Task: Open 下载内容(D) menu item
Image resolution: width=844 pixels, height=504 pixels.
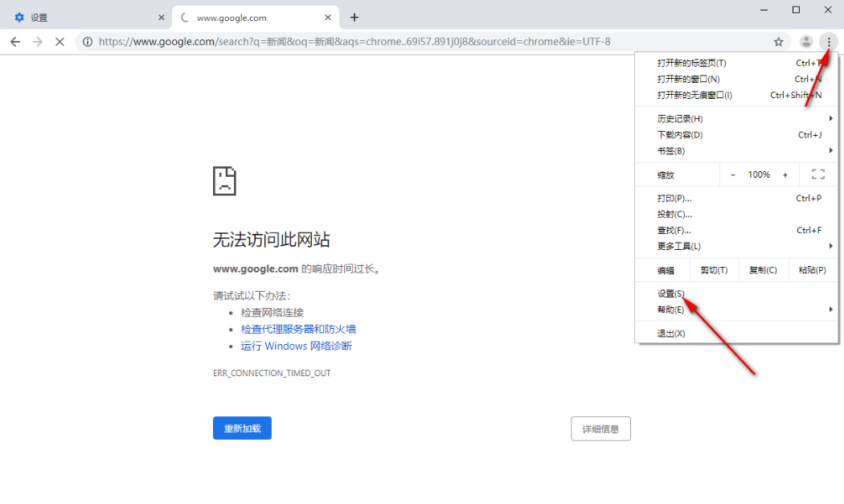Action: tap(736, 135)
